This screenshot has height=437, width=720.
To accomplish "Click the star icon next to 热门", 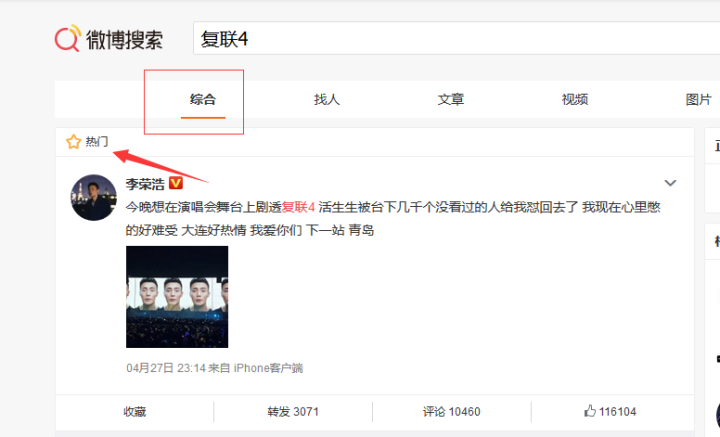I will [x=73, y=142].
